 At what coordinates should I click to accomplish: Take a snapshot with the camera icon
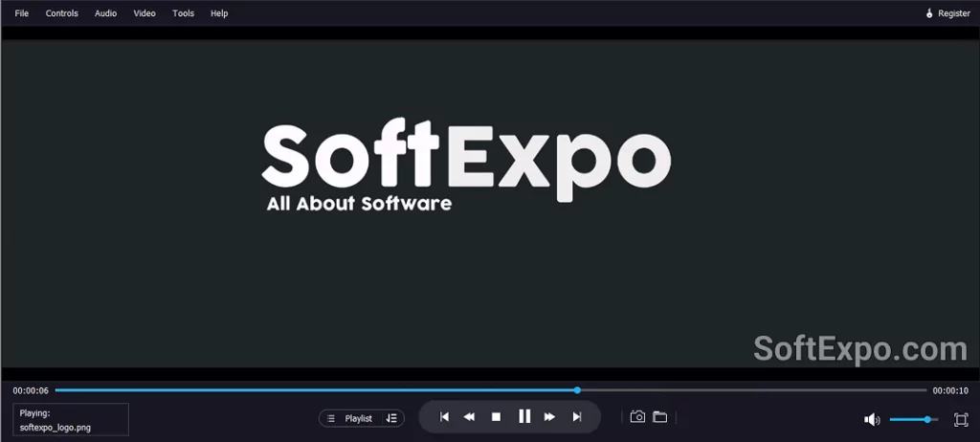(637, 417)
